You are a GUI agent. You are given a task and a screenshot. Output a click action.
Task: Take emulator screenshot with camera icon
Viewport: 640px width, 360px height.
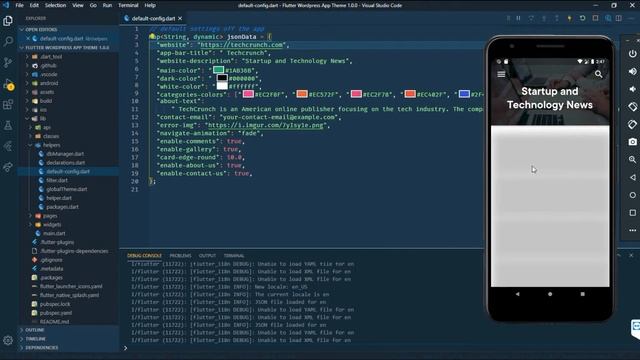(632, 142)
